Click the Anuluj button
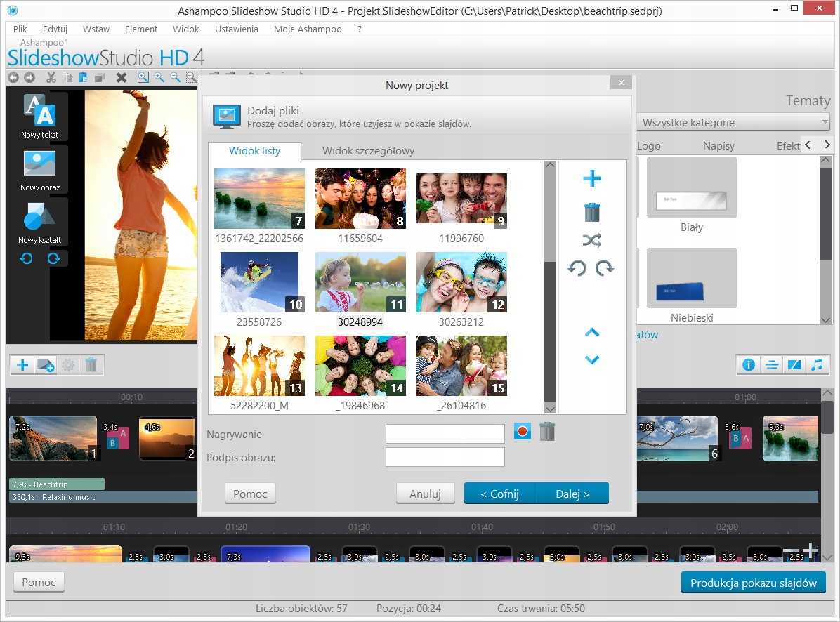 (425, 494)
